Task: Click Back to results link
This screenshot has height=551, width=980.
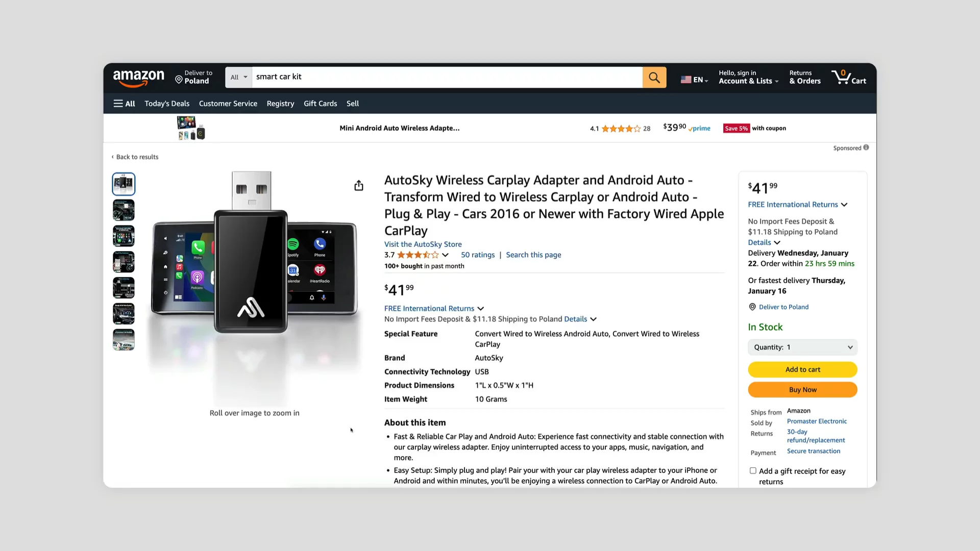Action: [134, 156]
